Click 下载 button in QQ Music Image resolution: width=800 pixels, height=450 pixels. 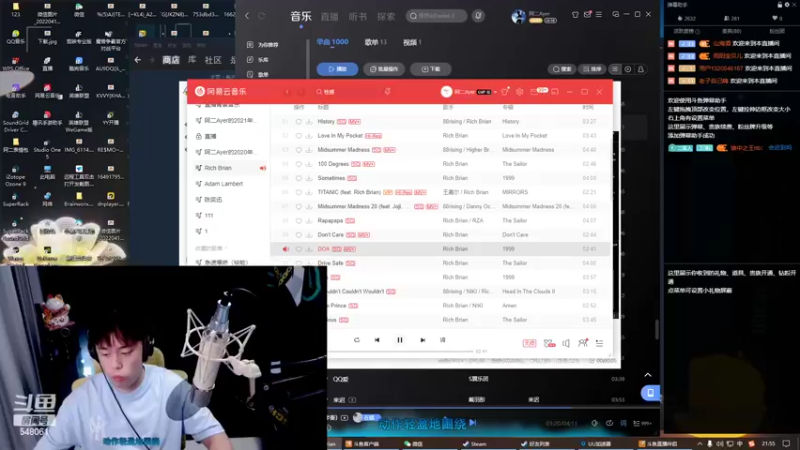[431, 69]
